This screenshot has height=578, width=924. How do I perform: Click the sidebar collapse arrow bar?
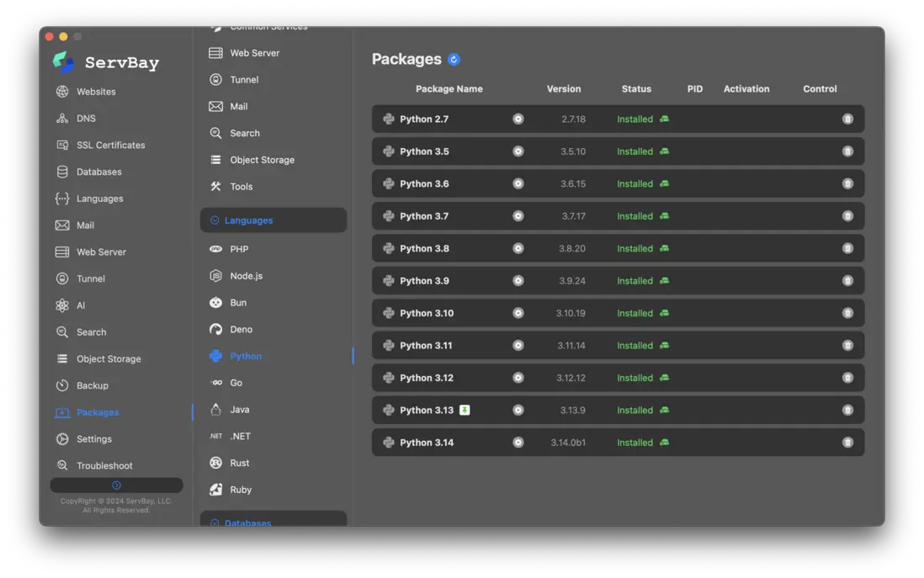[x=116, y=485]
